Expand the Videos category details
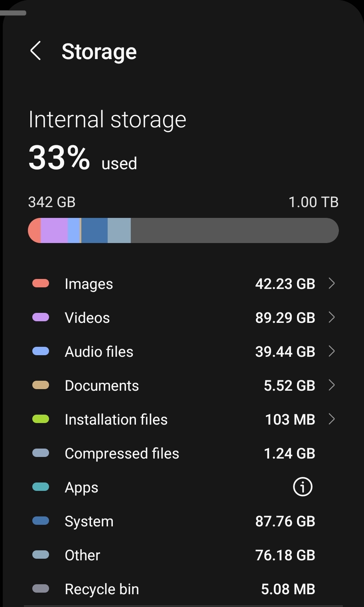This screenshot has width=364, height=607. [332, 317]
